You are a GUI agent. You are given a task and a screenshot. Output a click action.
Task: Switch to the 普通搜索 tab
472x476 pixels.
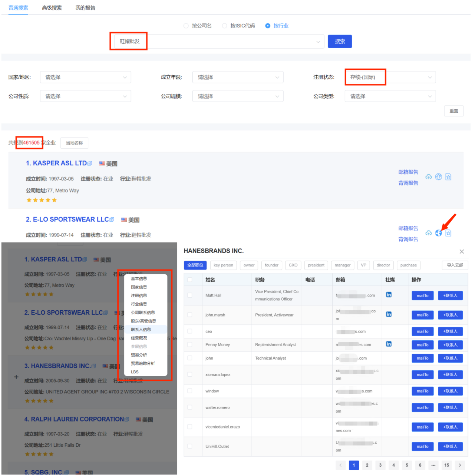click(x=19, y=8)
